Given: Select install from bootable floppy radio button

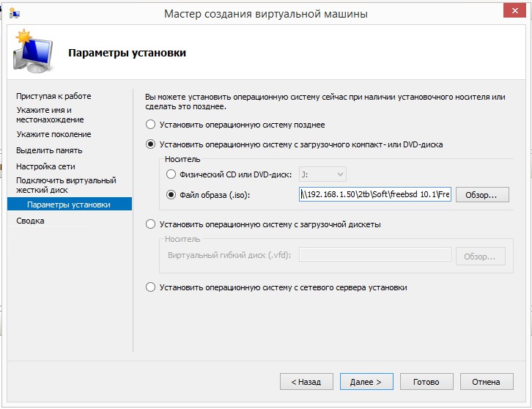Looking at the screenshot, I should (x=151, y=224).
